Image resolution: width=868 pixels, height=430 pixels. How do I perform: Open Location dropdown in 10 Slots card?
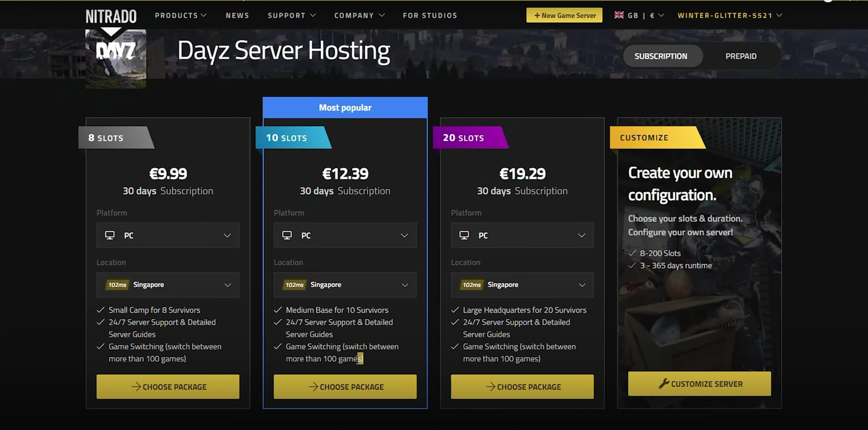tap(345, 284)
